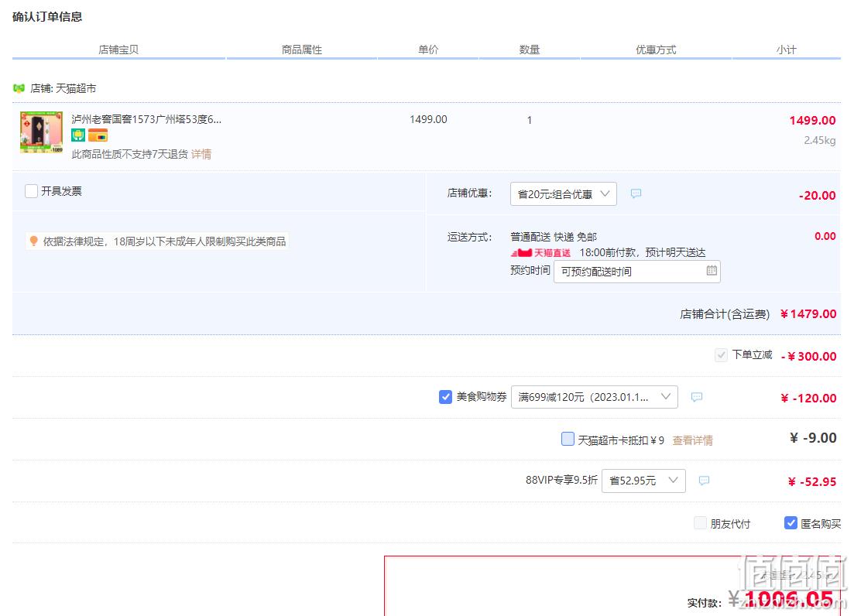Open the 详情 link for return policy
This screenshot has width=854, height=616.
click(201, 154)
